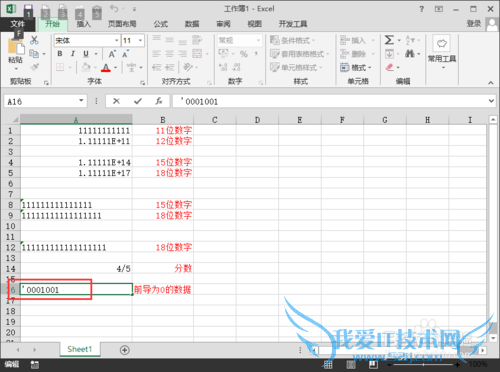Open 条件格式 conditional formatting menu
This screenshot has height=372, width=500.
292,40
